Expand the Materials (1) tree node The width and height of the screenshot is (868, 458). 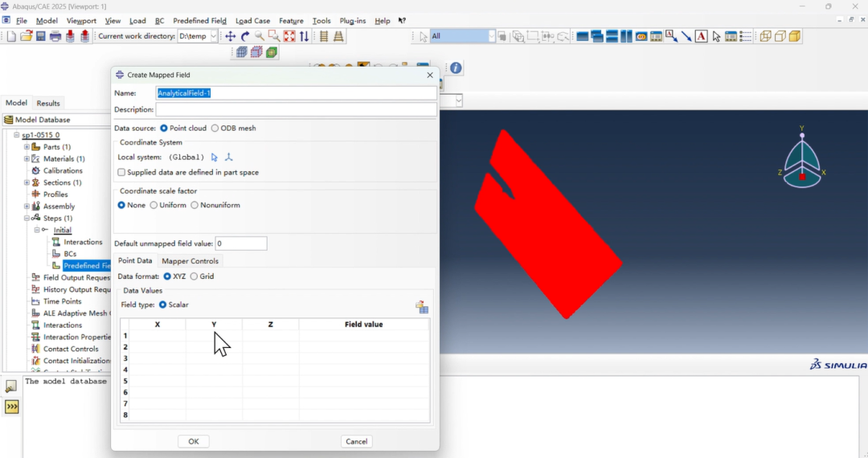[x=27, y=159]
